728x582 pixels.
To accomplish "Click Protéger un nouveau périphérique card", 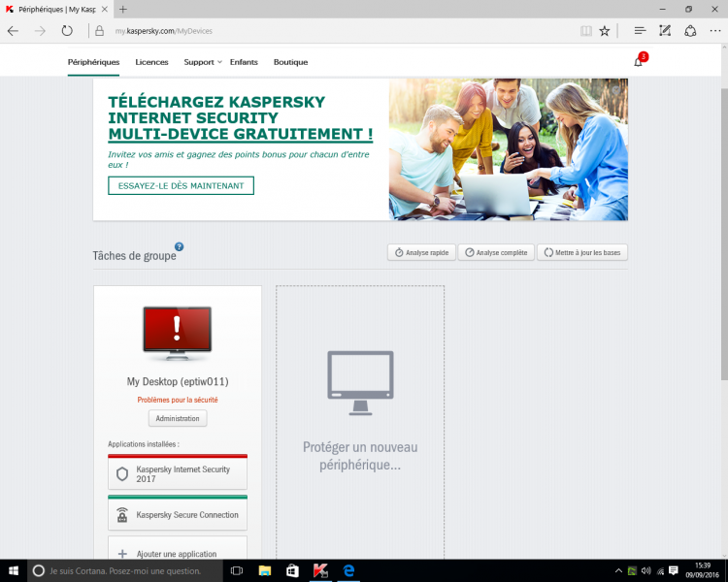I will (360, 422).
